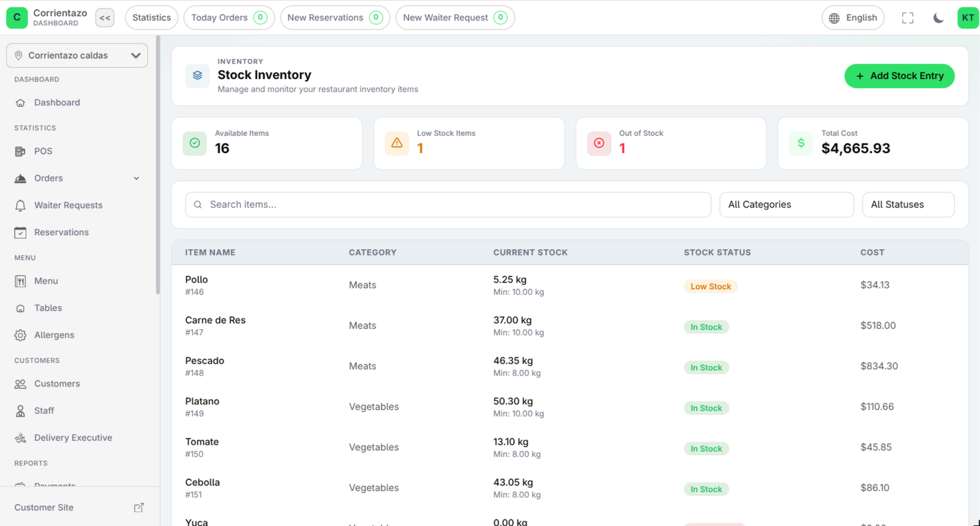The image size is (980, 526).
Task: Click the Reservations calendar icon
Action: [x=20, y=232]
